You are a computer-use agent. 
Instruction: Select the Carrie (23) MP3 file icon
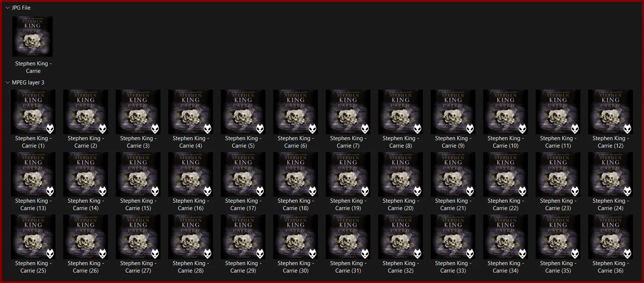(558, 174)
